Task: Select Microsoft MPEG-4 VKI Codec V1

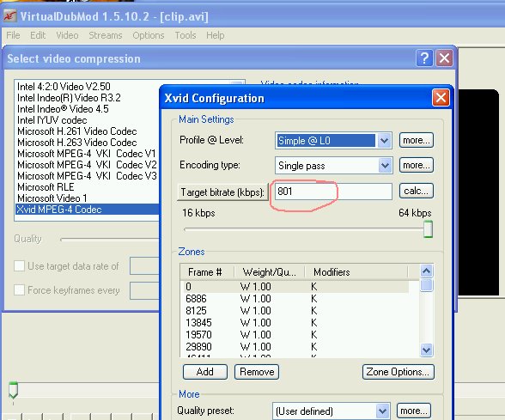Action: point(87,154)
